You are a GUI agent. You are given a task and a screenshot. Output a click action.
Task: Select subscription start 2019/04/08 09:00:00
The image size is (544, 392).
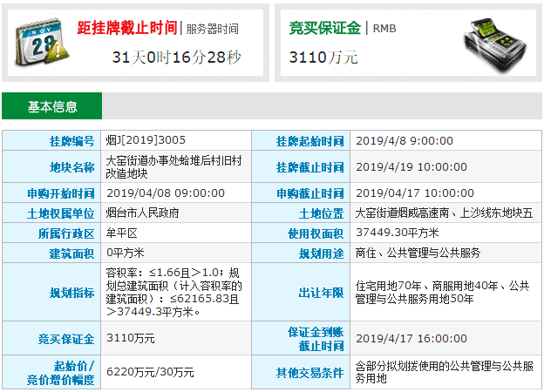[x=166, y=193]
